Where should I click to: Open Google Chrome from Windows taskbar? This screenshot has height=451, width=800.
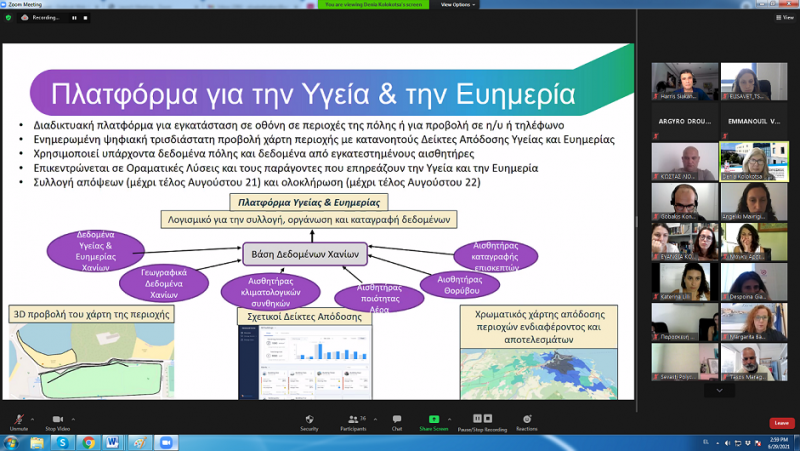click(89, 442)
